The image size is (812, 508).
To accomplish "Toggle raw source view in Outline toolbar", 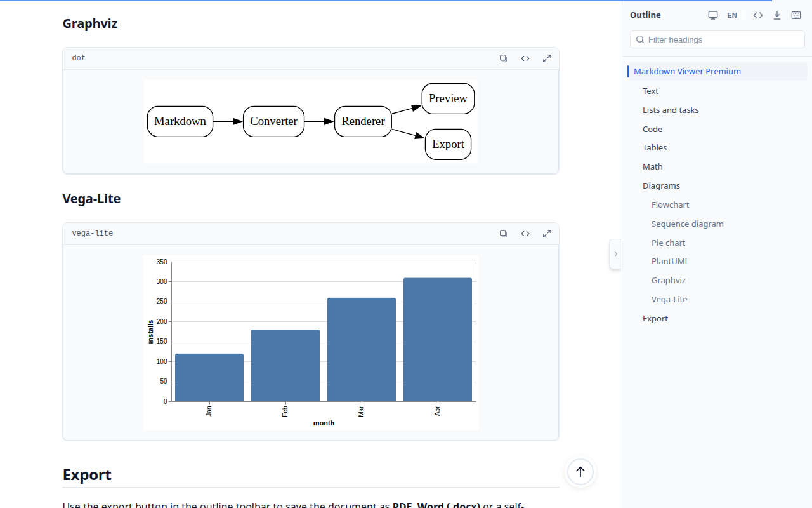I will pos(758,15).
